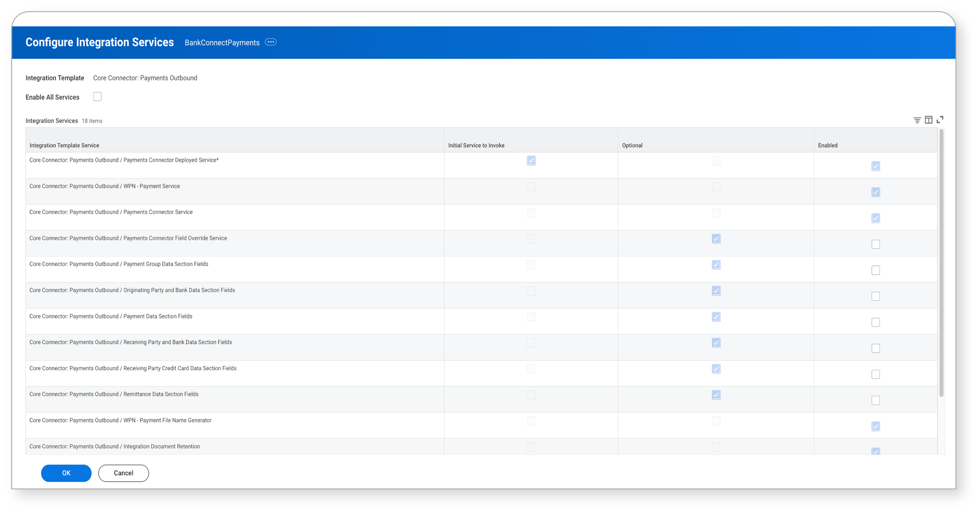Enable Receiving Party and Bank Data Section Fields
980x513 pixels.
click(875, 349)
